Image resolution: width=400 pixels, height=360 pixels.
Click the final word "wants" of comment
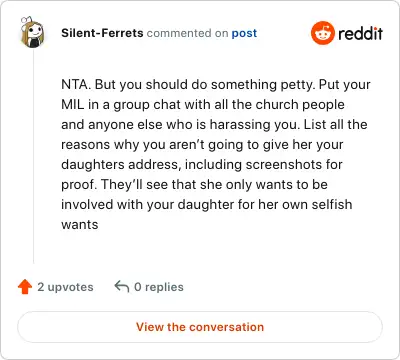point(80,225)
